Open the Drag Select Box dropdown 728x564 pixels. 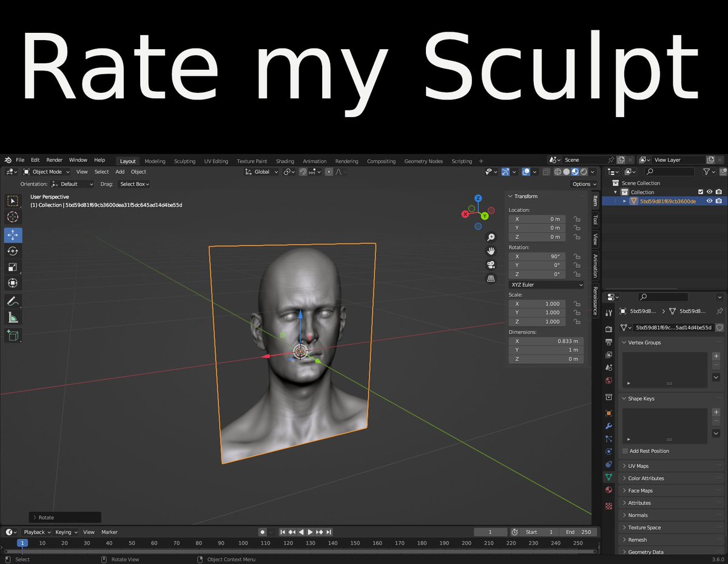133,184
